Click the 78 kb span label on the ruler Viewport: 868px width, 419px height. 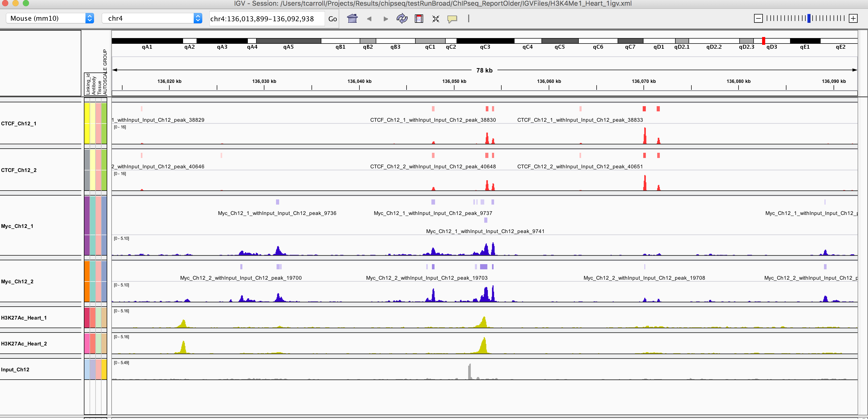coord(484,70)
